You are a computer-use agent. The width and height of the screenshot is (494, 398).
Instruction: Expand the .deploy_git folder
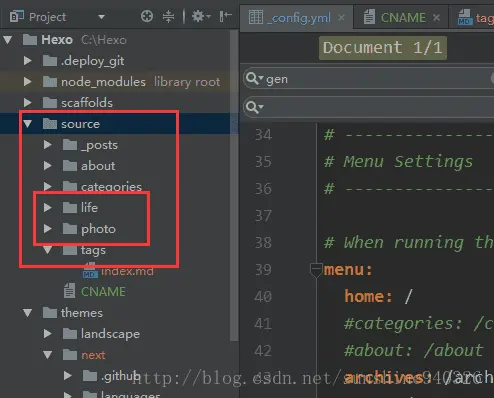point(28,61)
